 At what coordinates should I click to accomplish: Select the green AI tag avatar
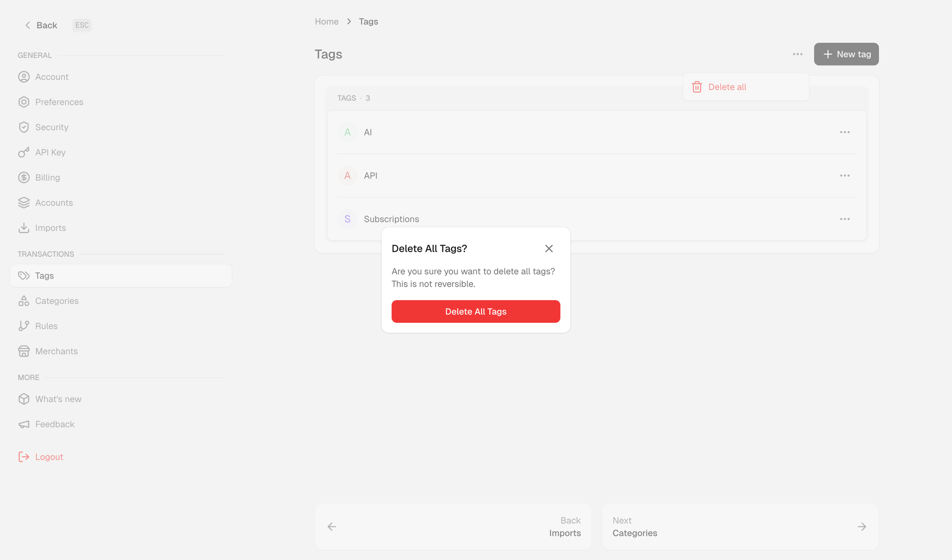point(347,132)
